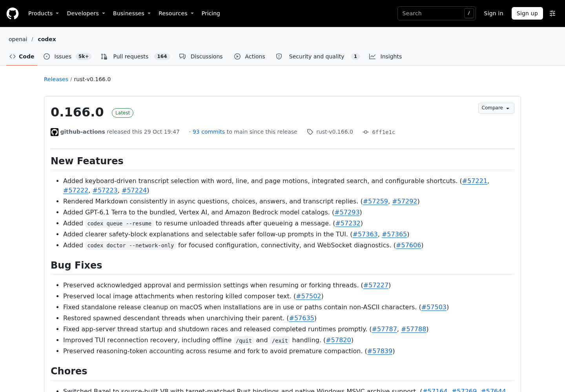Image resolution: width=565 pixels, height=392 pixels.
Task: Open pull request #57820
Action: click(x=339, y=340)
